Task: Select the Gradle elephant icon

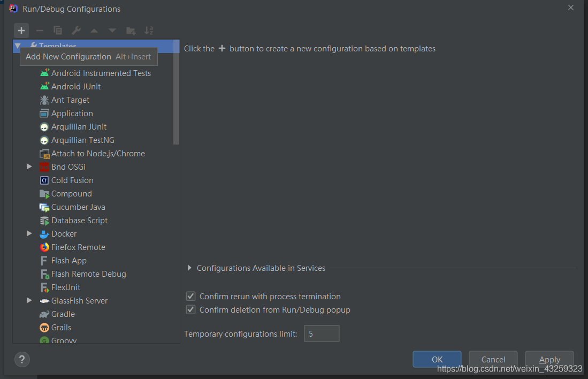Action: [x=44, y=314]
